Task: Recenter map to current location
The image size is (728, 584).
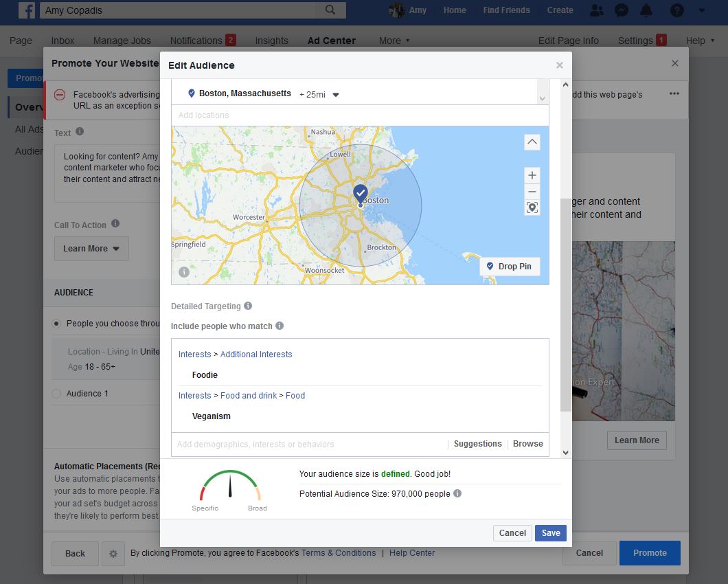Action: (x=532, y=207)
